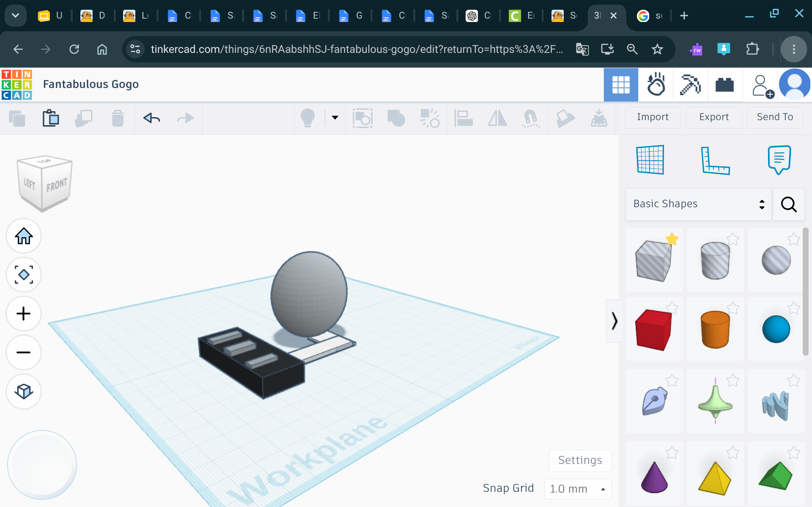Screen dimensions: 812x507
Task: Click the Export button
Action: pos(714,117)
